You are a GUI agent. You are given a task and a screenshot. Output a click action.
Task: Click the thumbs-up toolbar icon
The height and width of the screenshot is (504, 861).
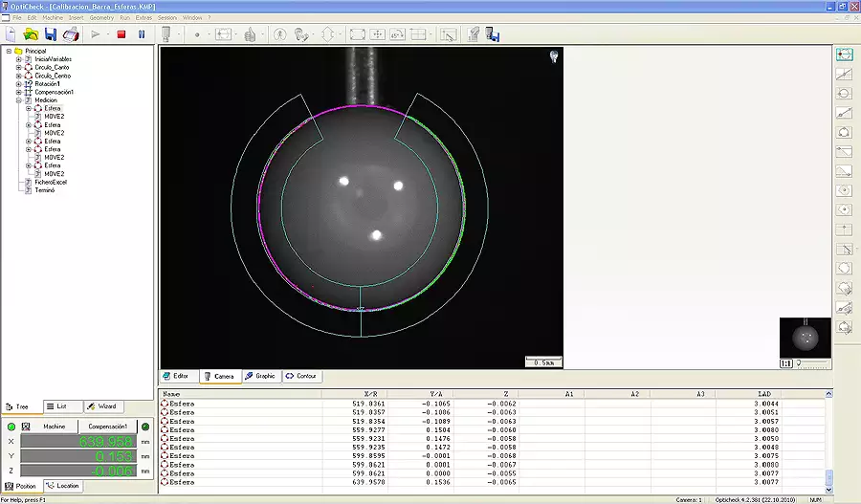[x=251, y=34]
